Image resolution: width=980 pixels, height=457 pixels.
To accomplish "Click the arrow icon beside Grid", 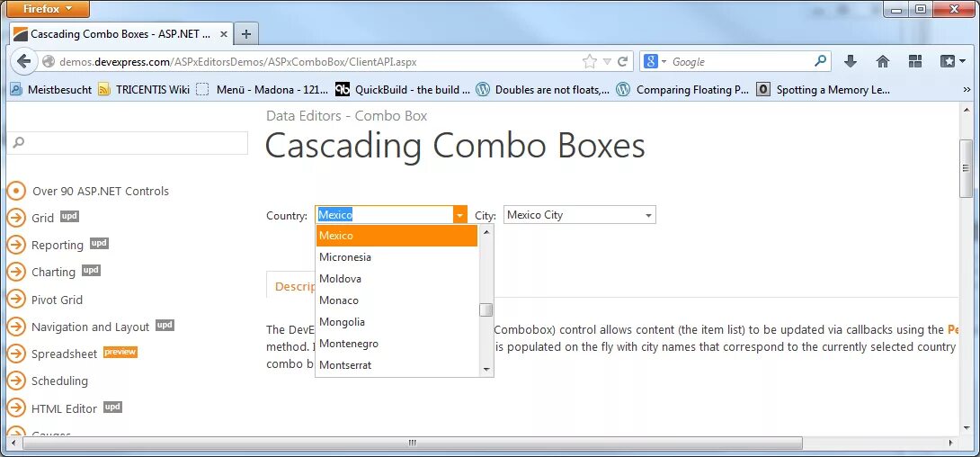I will tap(16, 218).
